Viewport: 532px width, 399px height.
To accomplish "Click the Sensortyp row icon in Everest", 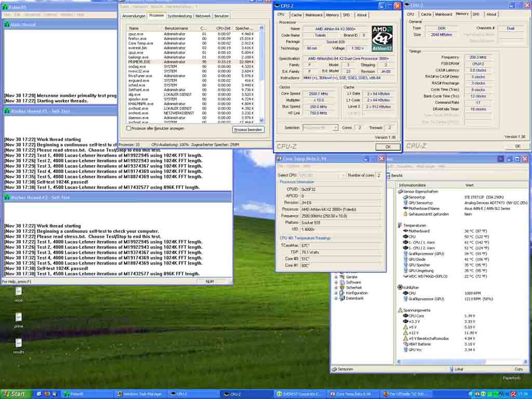I will (x=405, y=197).
